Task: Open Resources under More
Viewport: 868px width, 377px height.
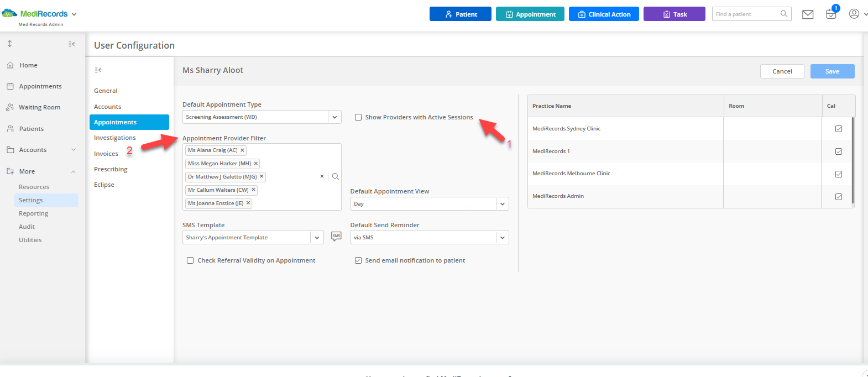Action: click(34, 187)
